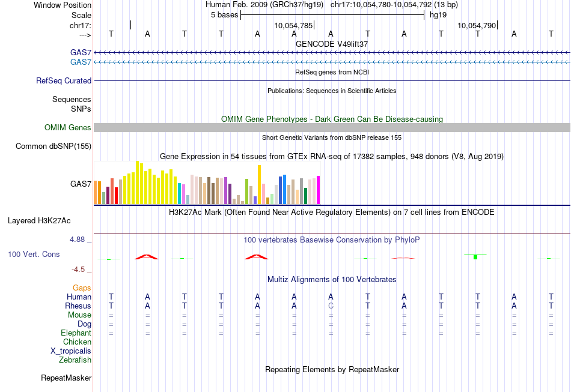Click the tall gold bar in the GTEx chart
The height and width of the screenshot is (392, 571).
259,185
